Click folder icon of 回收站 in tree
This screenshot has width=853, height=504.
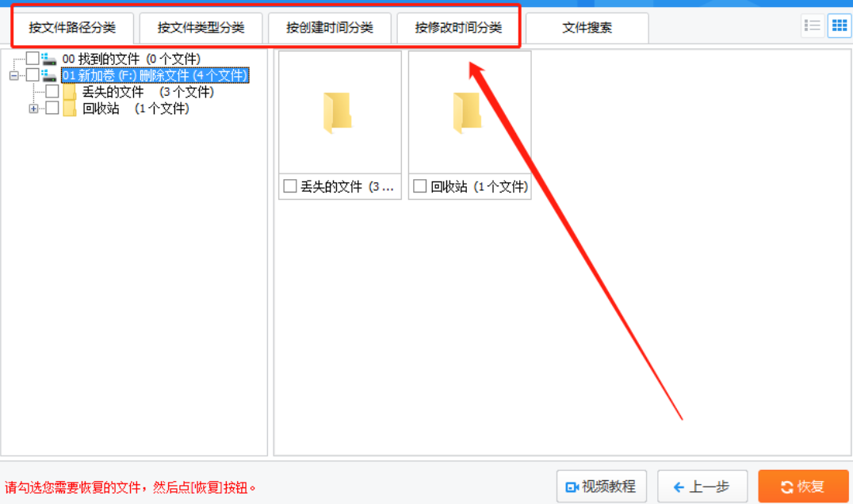[70, 109]
